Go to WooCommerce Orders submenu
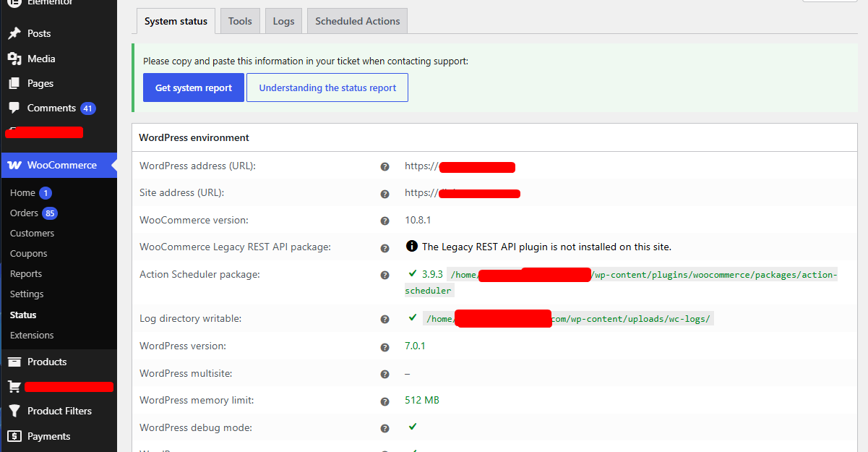The image size is (868, 452). (x=24, y=213)
